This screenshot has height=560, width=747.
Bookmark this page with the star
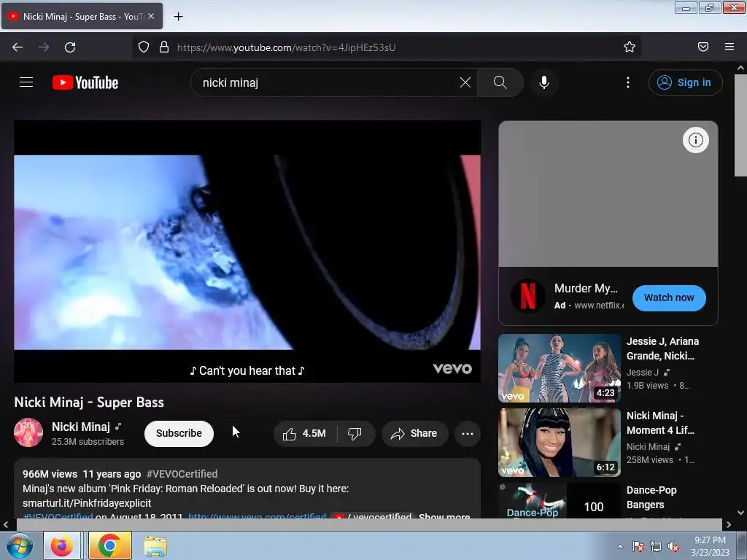[630, 47]
